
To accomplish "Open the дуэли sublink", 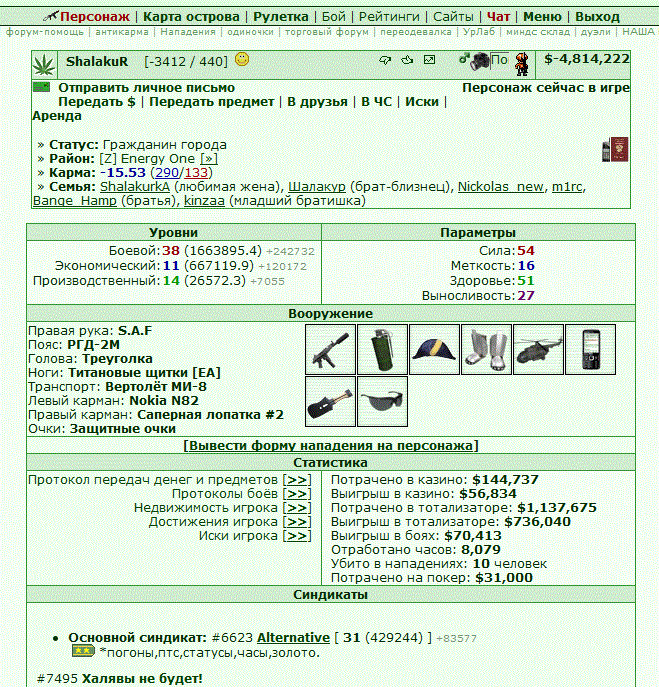I will (596, 32).
